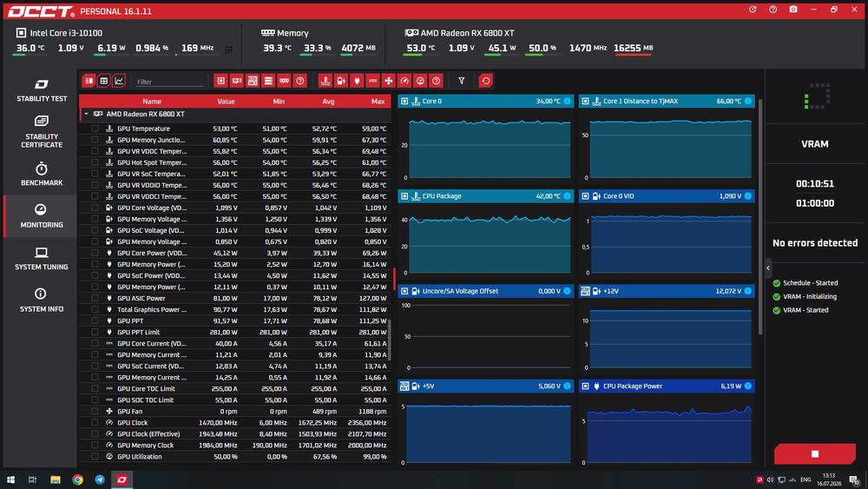The image size is (868, 489).
Task: Open the Stability Test section
Action: pyautogui.click(x=41, y=90)
